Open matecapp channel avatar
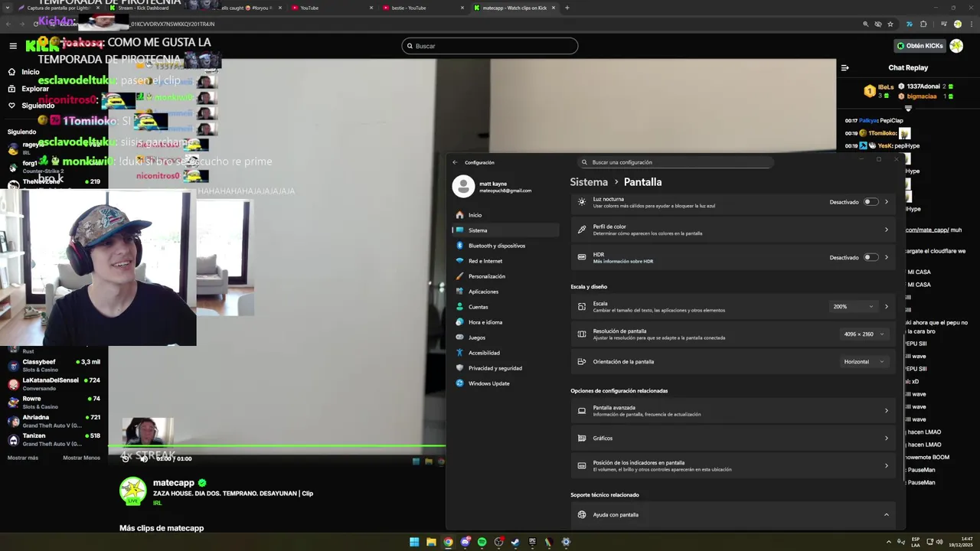 133,491
